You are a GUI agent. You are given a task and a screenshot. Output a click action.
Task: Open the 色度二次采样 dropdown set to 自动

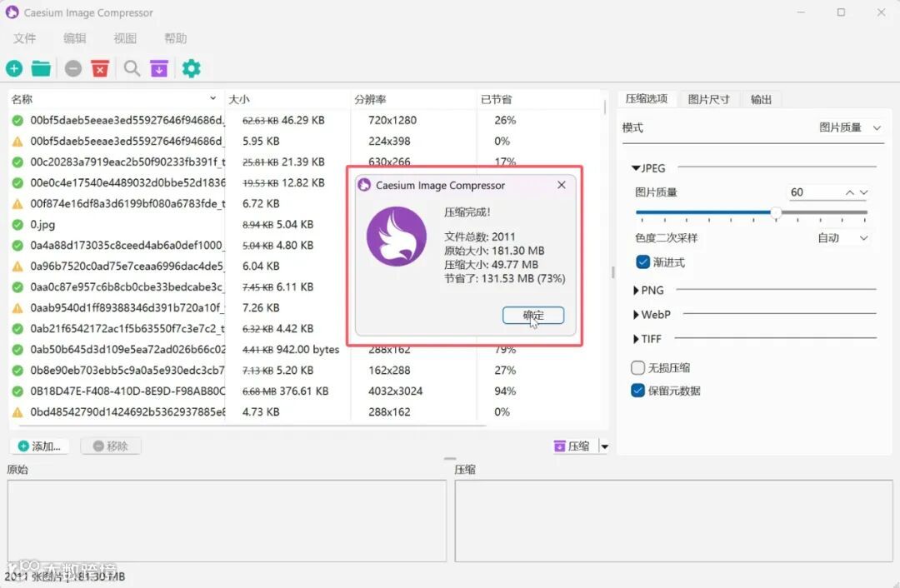842,238
